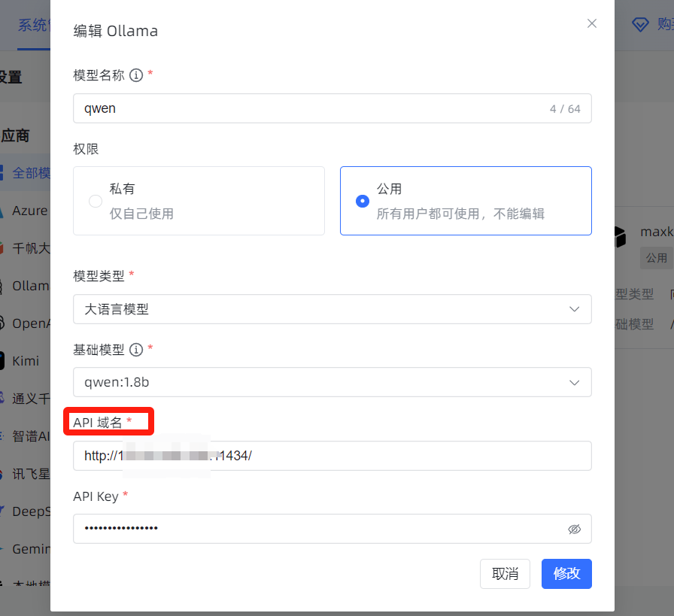674x616 pixels.
Task: Select Azure provider in background sidebar
Action: 25,211
